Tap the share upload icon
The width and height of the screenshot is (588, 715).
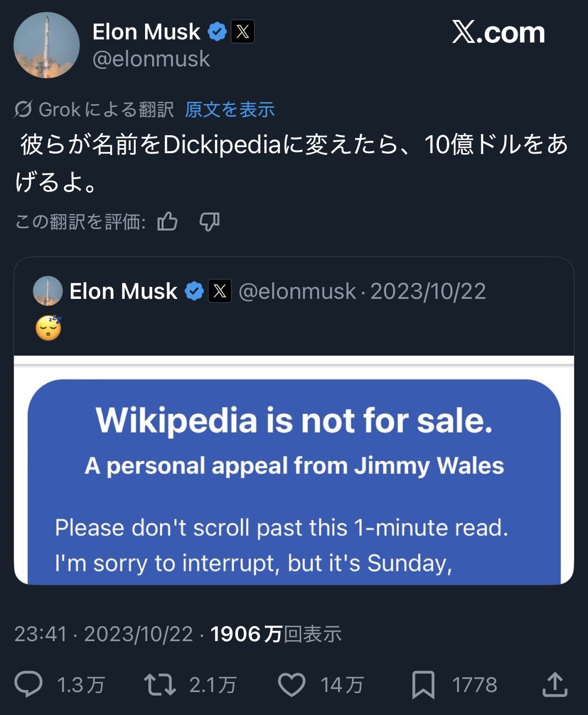coord(555,684)
